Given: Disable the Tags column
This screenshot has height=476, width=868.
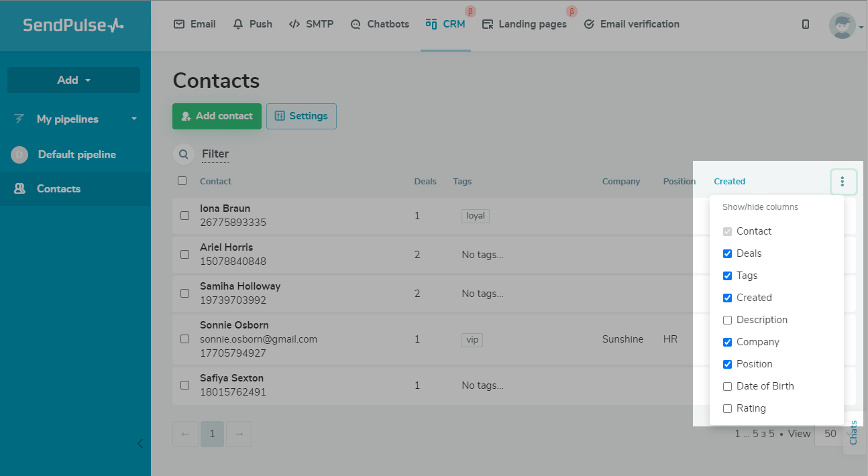Looking at the screenshot, I should tap(727, 276).
